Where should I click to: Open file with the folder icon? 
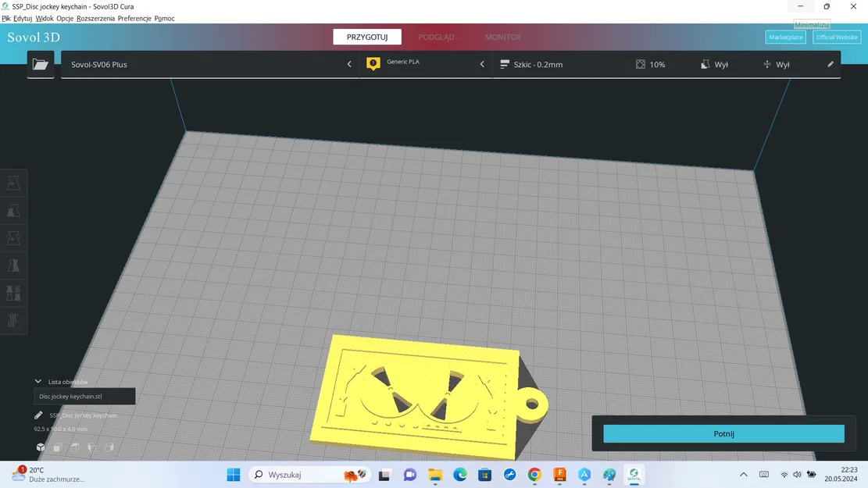click(41, 64)
